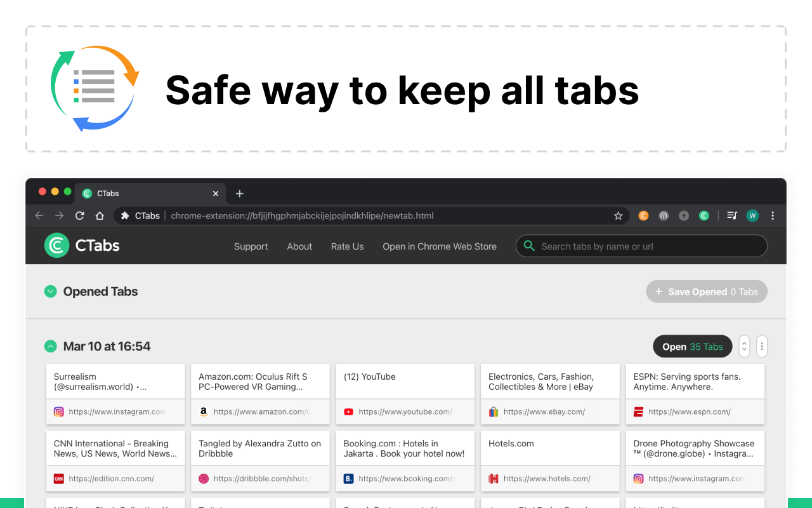The image size is (812, 508).
Task: Open a new browser tab with plus
Action: coord(239,194)
